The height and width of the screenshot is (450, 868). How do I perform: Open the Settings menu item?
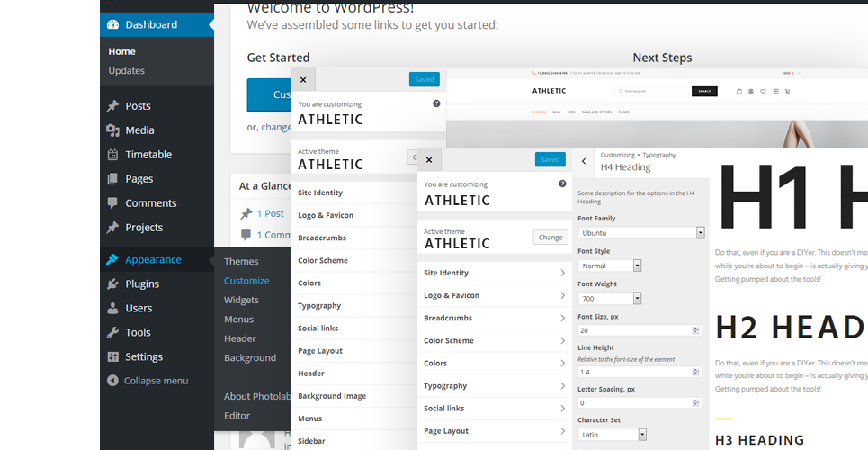coord(157,356)
